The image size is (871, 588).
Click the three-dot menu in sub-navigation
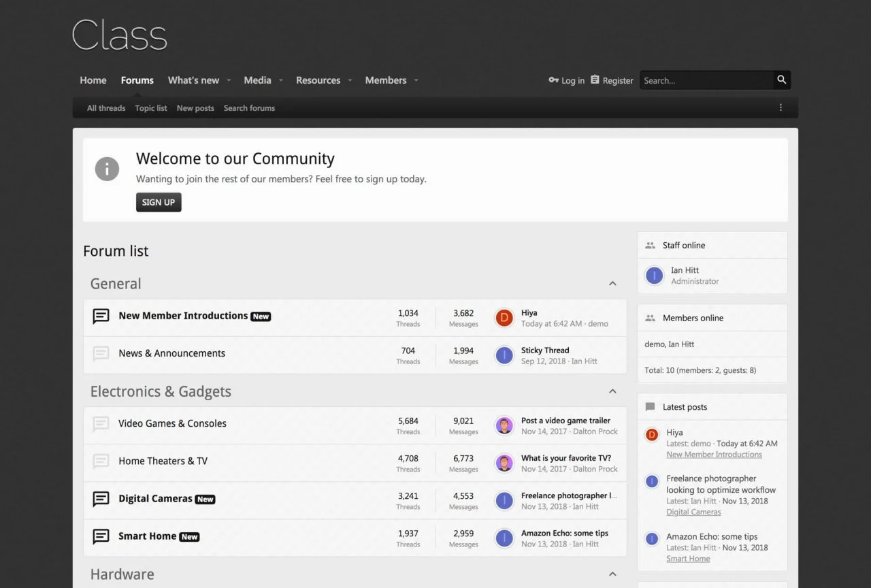tap(780, 108)
